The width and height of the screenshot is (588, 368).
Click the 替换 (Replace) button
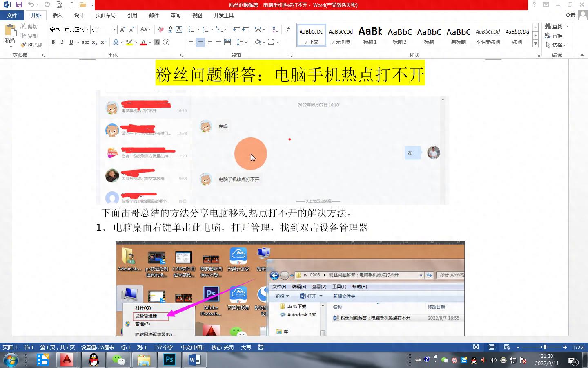click(554, 36)
